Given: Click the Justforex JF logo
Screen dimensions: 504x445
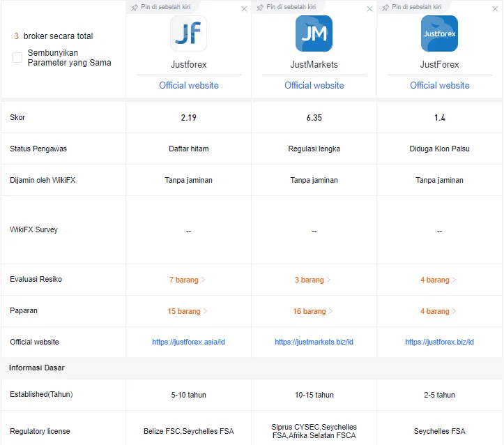Looking at the screenshot, I should click(188, 33).
